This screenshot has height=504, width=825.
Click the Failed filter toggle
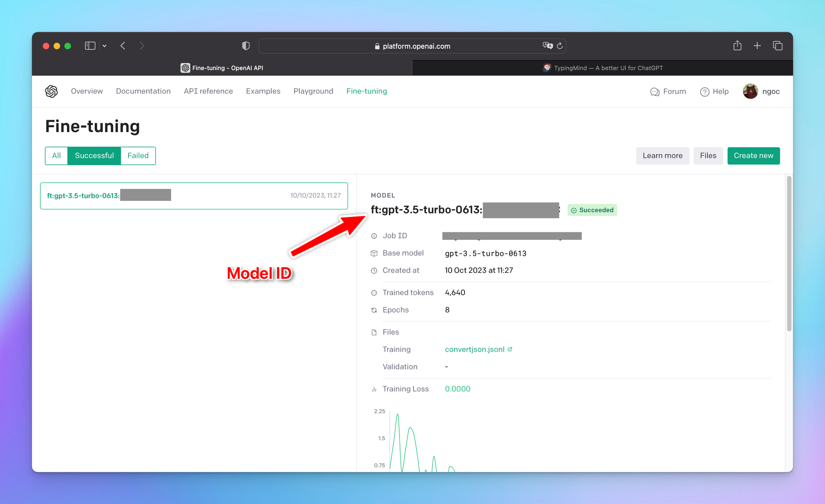click(138, 156)
